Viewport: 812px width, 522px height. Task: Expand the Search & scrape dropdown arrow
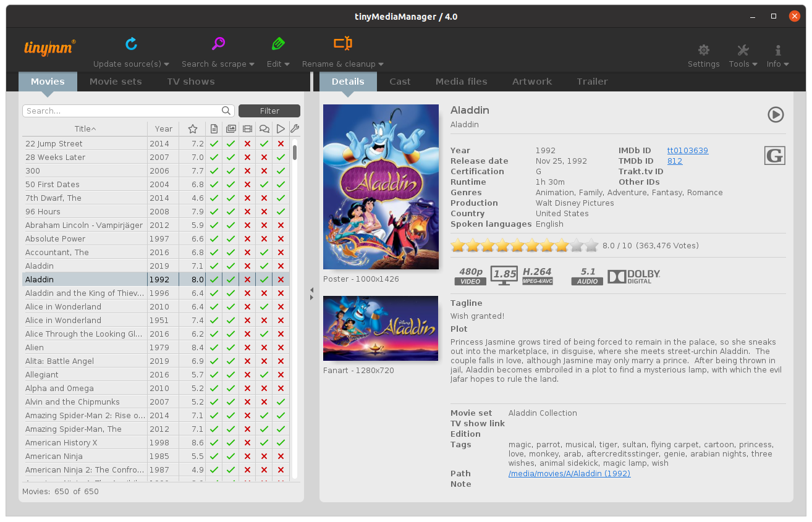point(252,64)
